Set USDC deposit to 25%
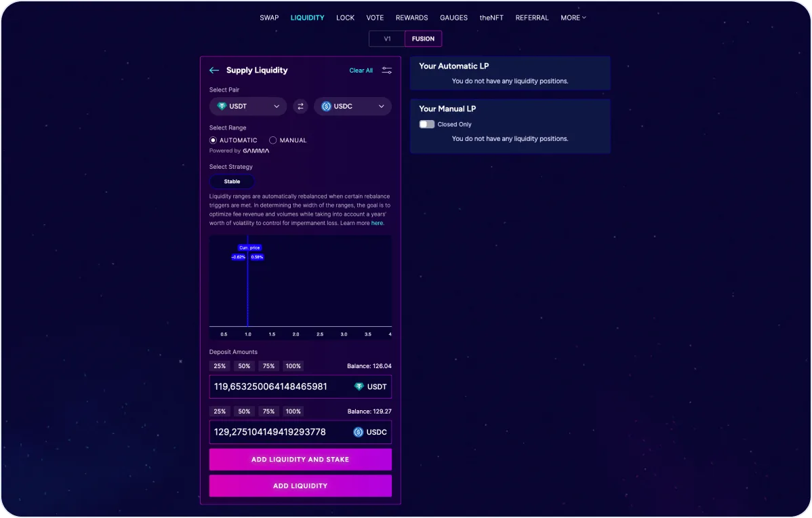The width and height of the screenshot is (812, 518). click(x=220, y=412)
